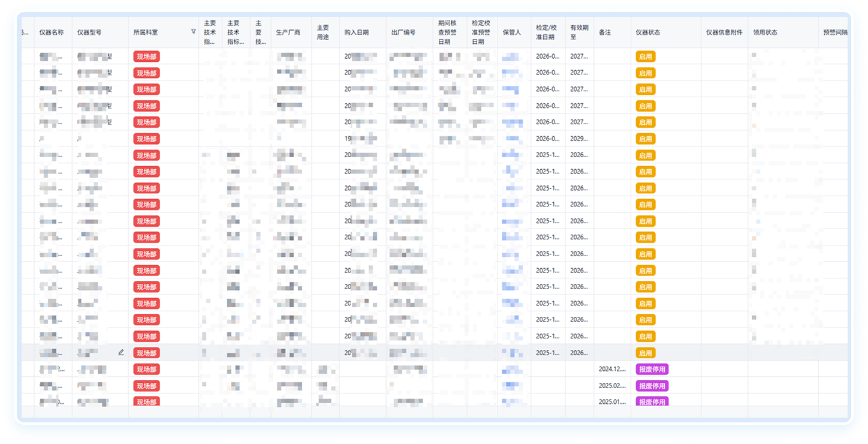868x444 pixels.
Task: Select the 生产厂商 column header
Action: [288, 32]
